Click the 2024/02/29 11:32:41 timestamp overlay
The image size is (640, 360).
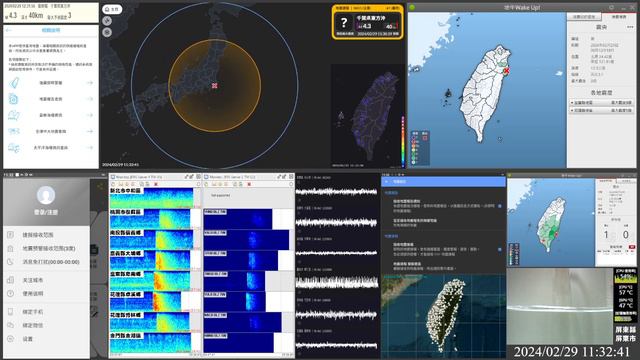point(571,352)
